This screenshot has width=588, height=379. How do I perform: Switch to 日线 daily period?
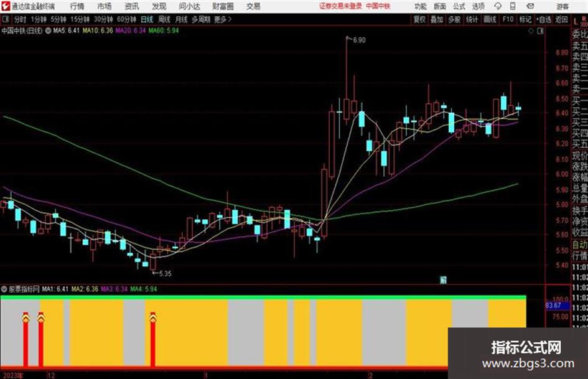pyautogui.click(x=147, y=19)
